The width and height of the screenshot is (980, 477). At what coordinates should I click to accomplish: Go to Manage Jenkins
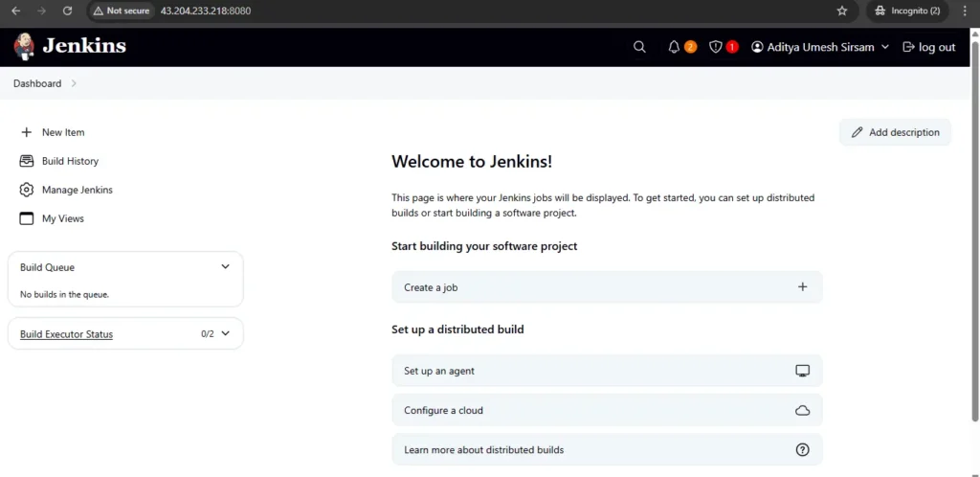(77, 190)
